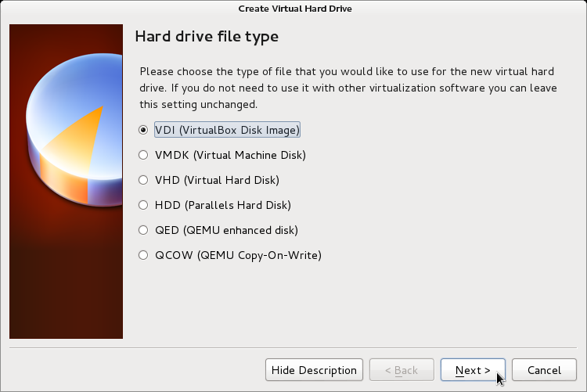Viewport: 587px width, 392px height.
Task: Click the VHD option label text
Action: click(217, 180)
